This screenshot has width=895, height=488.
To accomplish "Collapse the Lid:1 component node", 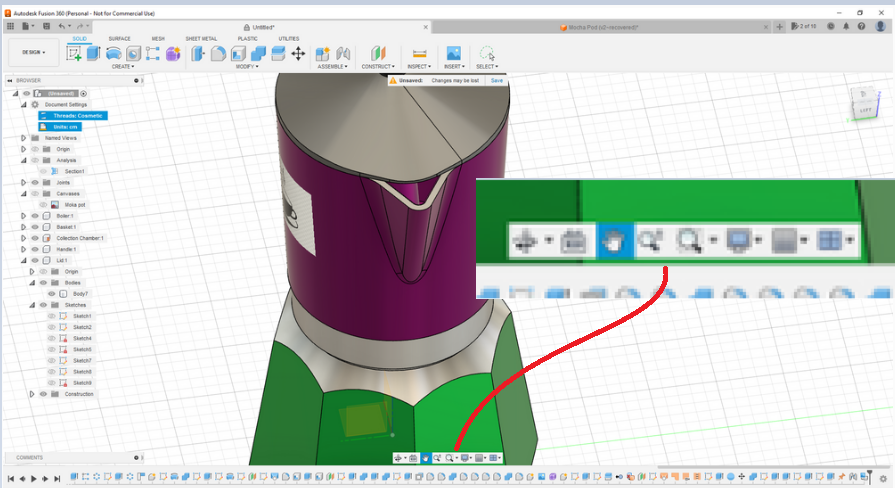I will click(23, 260).
